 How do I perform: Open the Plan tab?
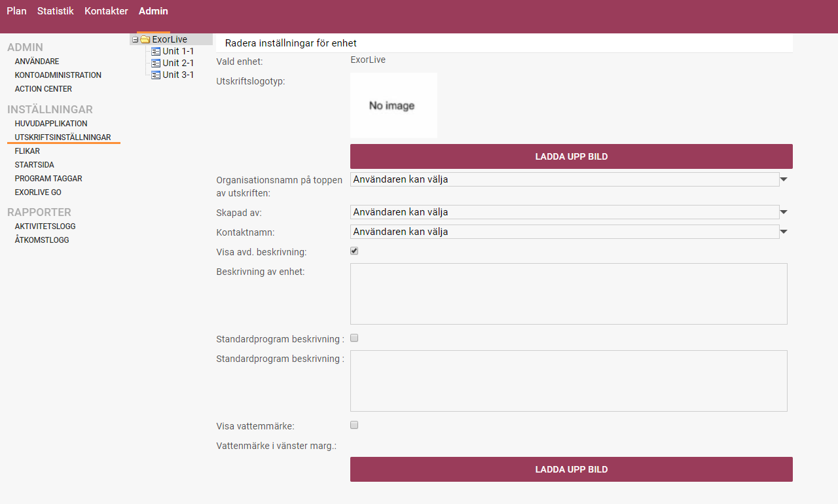tap(16, 11)
